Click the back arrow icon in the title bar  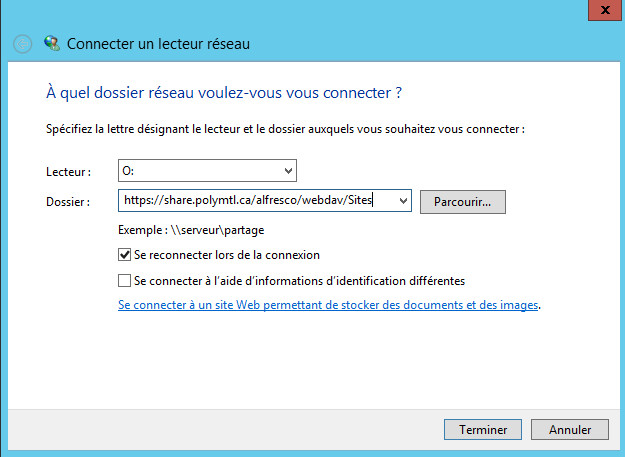coord(23,44)
